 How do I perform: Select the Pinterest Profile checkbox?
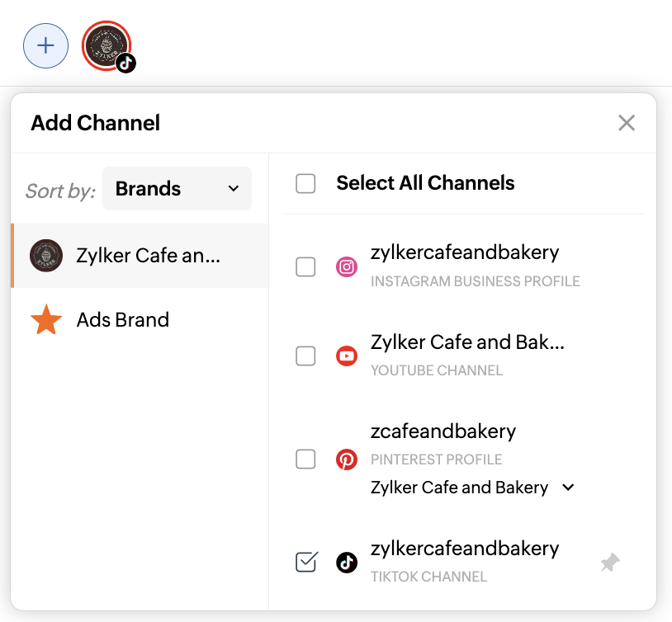305,459
